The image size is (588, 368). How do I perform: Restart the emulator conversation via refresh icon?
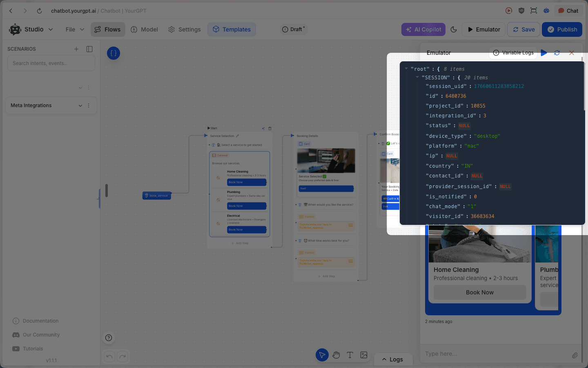point(557,53)
